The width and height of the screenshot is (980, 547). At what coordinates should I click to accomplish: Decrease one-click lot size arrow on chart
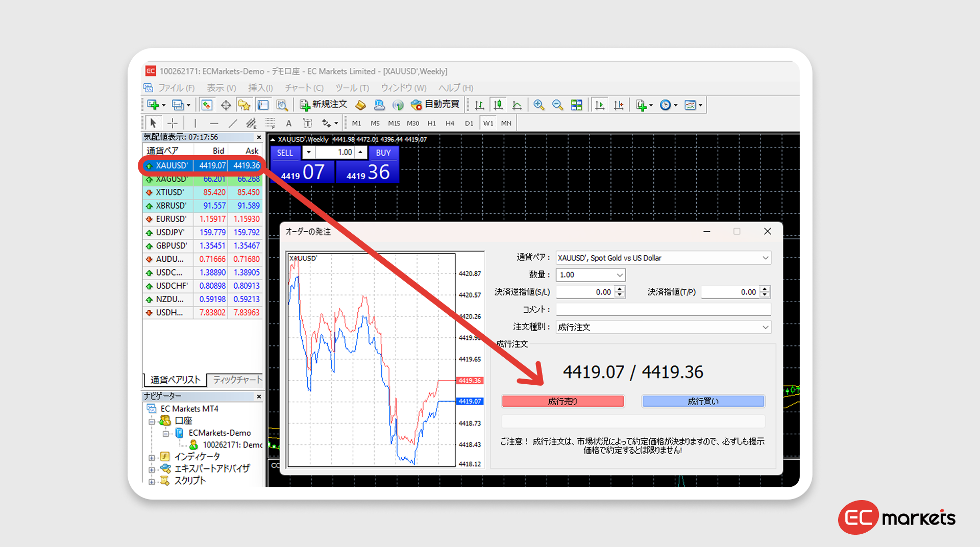point(309,152)
